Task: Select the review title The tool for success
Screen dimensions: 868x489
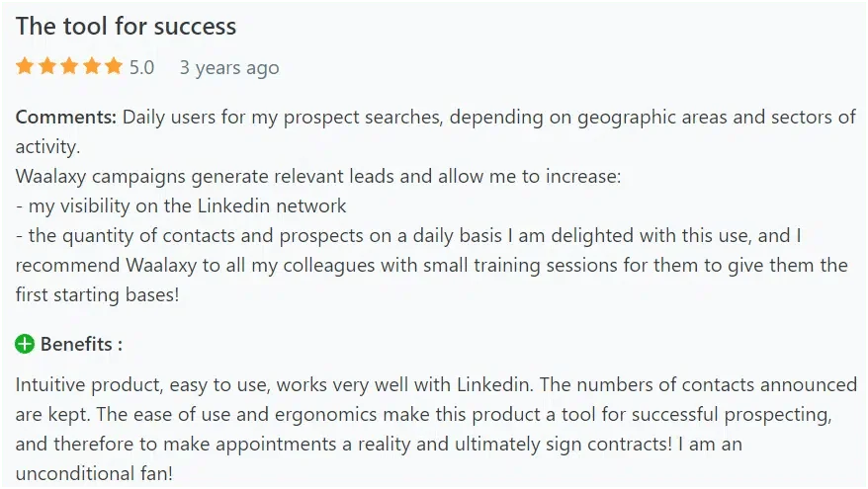Action: 126,26
